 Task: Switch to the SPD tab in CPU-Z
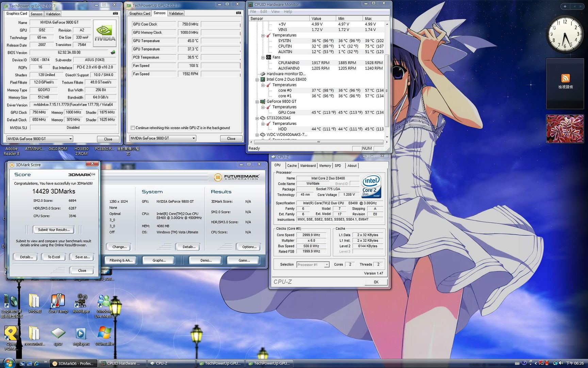point(338,166)
